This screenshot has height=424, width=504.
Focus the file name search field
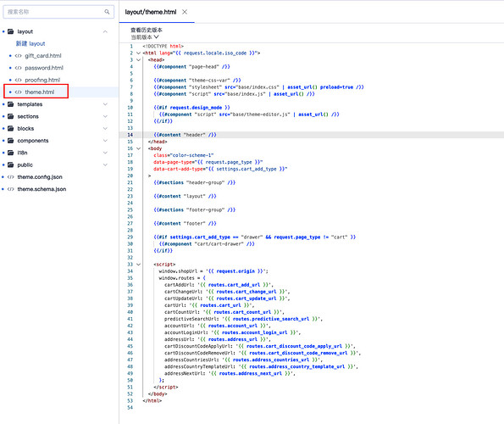coord(58,12)
